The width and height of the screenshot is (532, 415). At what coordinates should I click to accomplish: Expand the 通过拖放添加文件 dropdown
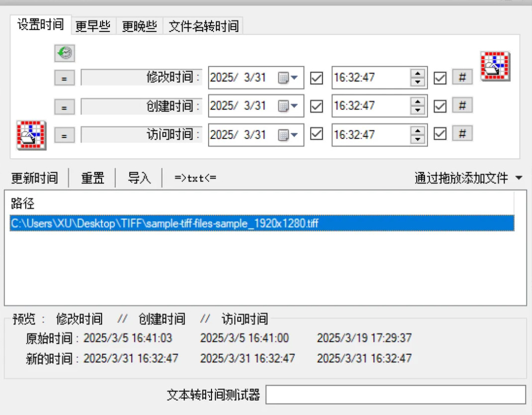point(519,178)
